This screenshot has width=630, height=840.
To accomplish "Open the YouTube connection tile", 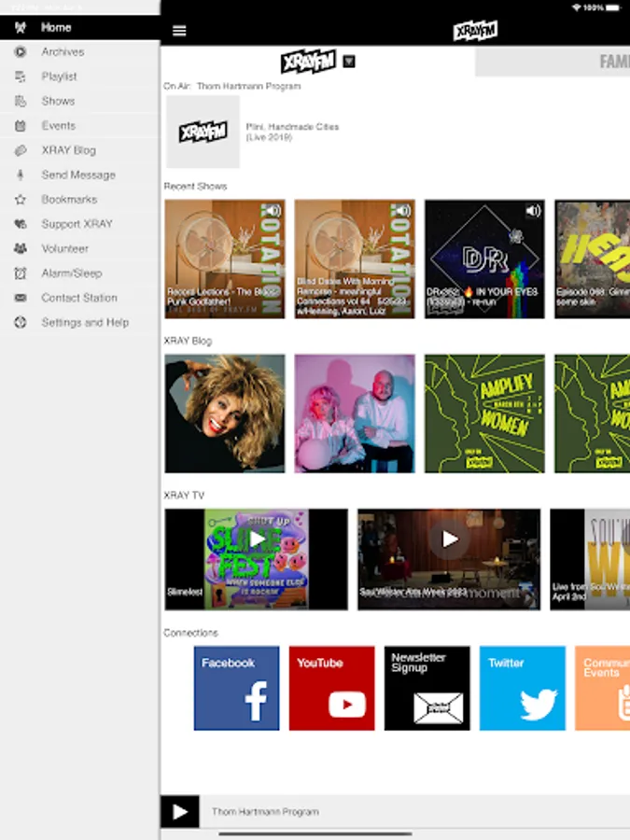I will tap(331, 688).
